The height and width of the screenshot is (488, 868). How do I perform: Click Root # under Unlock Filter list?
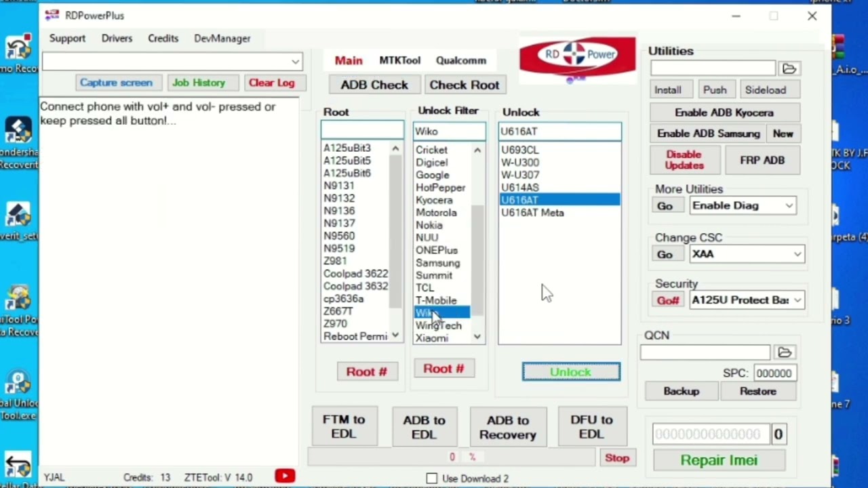click(443, 369)
